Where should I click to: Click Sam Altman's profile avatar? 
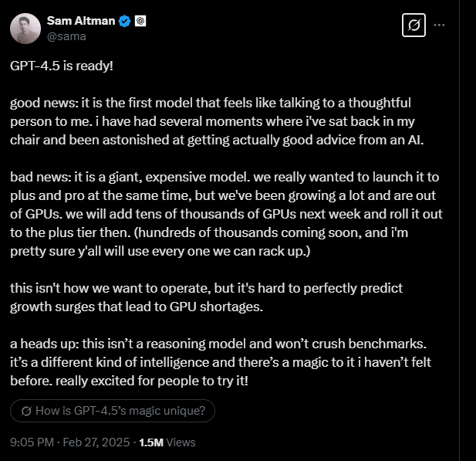pos(25,27)
